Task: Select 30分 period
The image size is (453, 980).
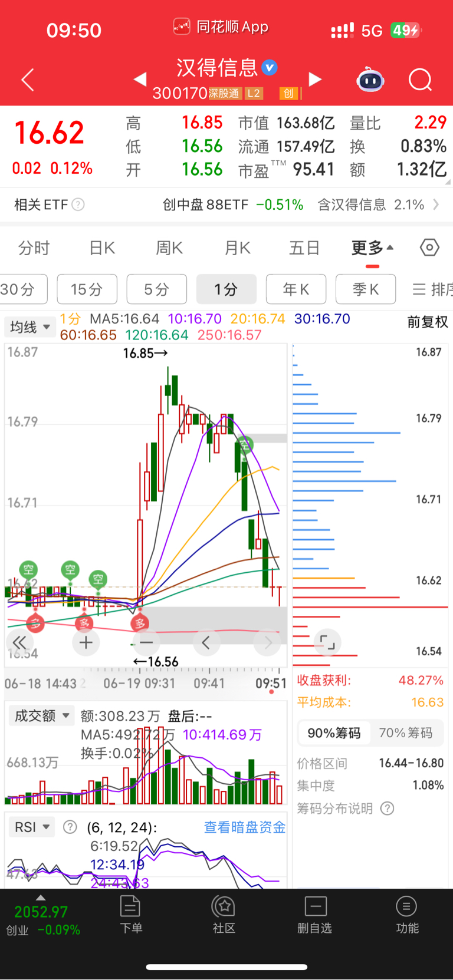Action: tap(24, 289)
